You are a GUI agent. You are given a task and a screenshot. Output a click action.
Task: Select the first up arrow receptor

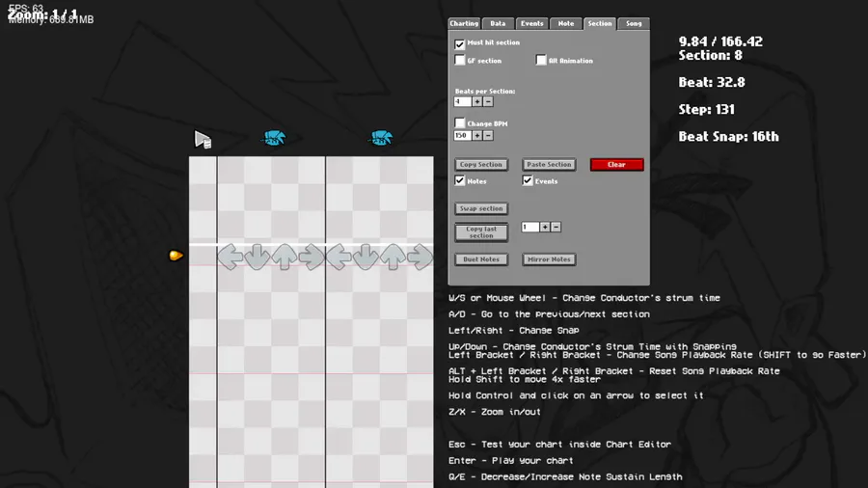pyautogui.click(x=285, y=258)
